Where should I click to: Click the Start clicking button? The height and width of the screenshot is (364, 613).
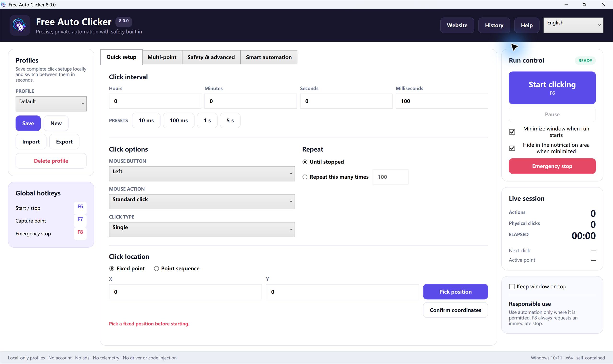tap(552, 88)
